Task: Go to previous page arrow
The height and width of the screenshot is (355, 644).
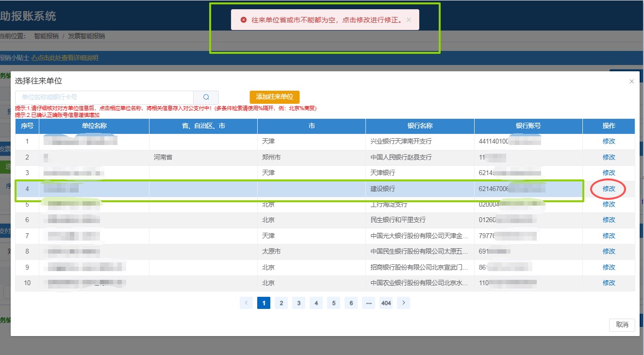Action: tap(246, 303)
